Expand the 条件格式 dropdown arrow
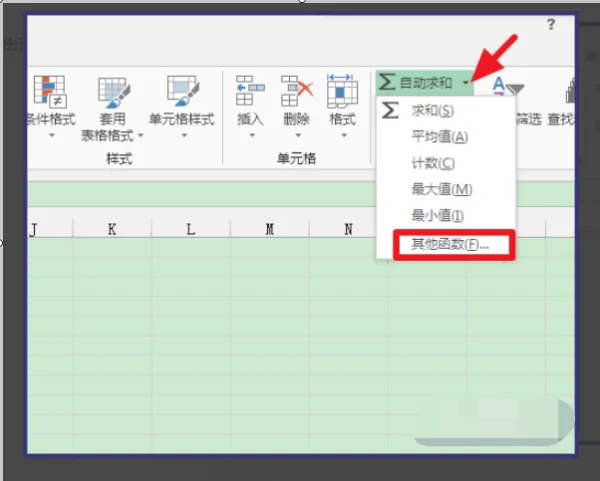 (52, 135)
